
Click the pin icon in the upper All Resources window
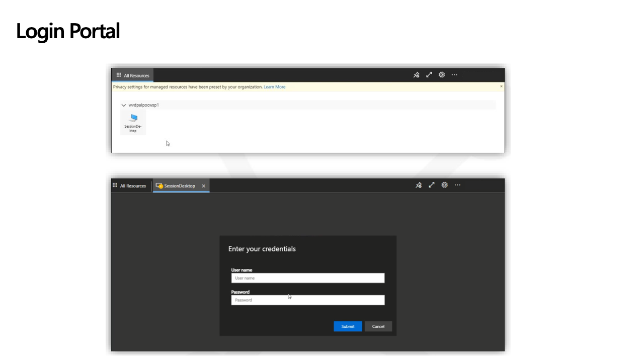417,75
